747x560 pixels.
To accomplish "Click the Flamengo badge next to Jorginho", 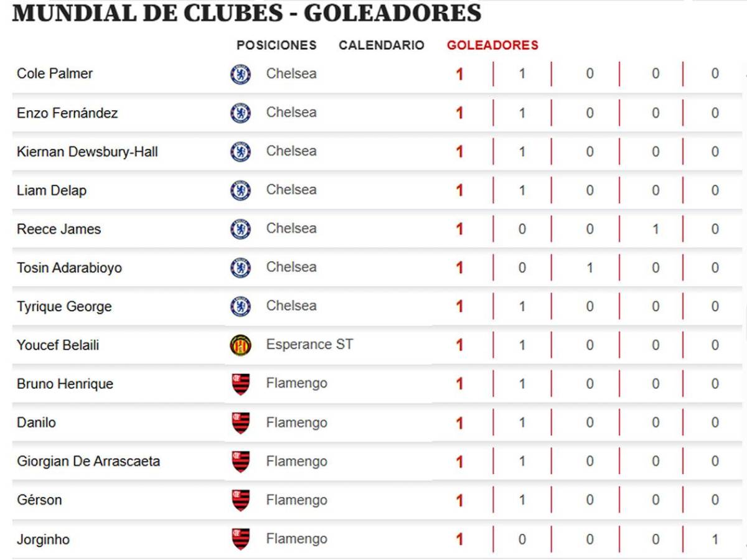I will (240, 539).
